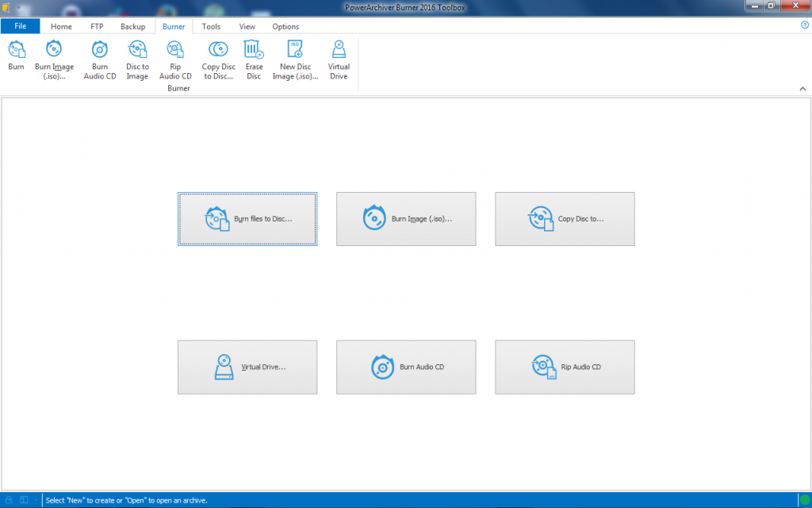
Task: Click the large Virtual Drive button
Action: point(247,367)
